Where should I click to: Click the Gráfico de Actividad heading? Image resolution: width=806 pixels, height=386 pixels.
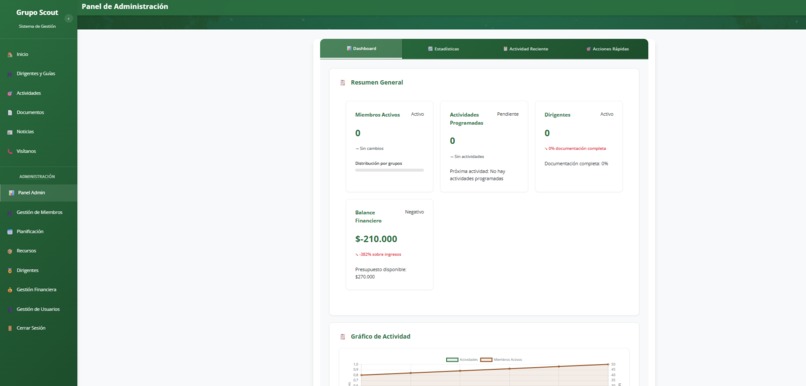380,337
